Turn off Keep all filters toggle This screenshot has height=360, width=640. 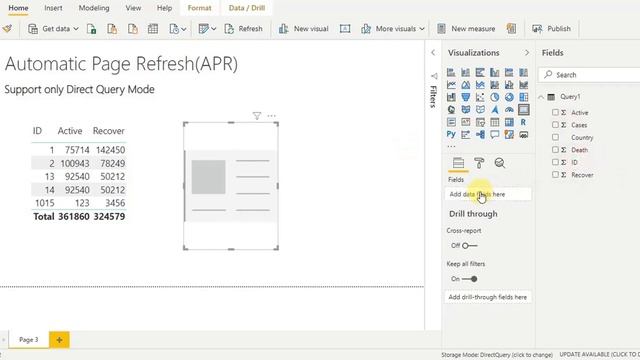[469, 279]
